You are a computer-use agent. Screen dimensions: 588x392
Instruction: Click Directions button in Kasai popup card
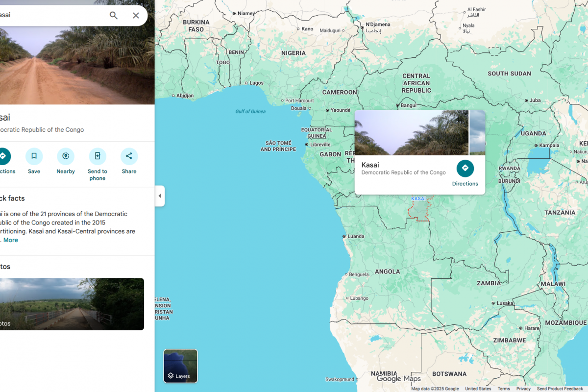click(465, 169)
